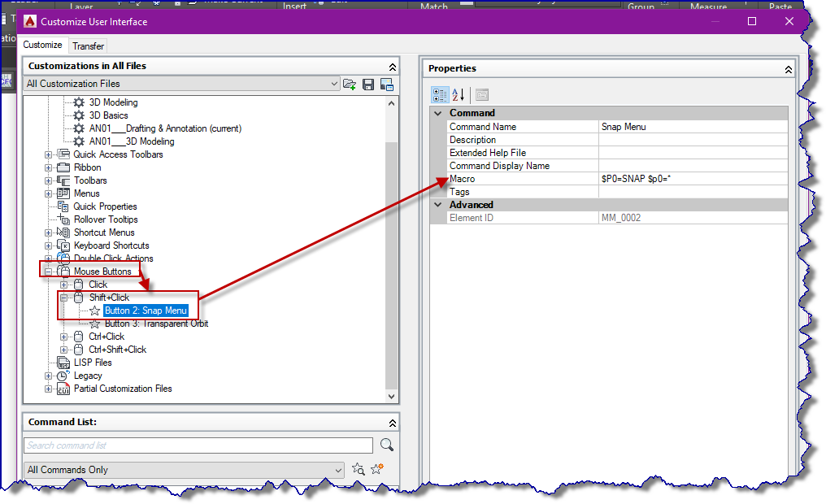Collapse the Mouse Buttons node
The width and height of the screenshot is (826, 504).
pos(49,272)
